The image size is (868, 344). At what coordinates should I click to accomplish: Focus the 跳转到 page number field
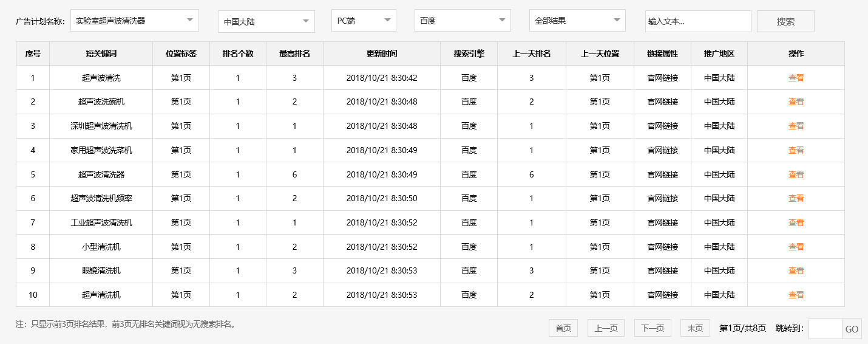[826, 329]
